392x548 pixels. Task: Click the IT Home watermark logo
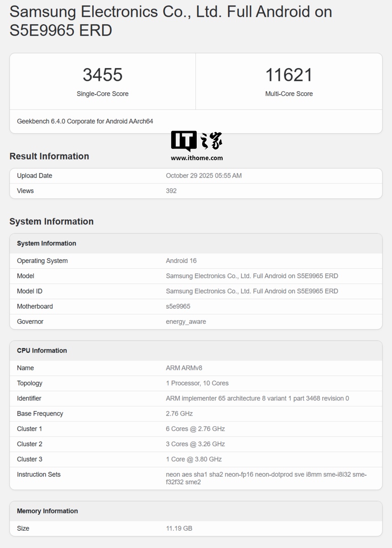tap(197, 141)
